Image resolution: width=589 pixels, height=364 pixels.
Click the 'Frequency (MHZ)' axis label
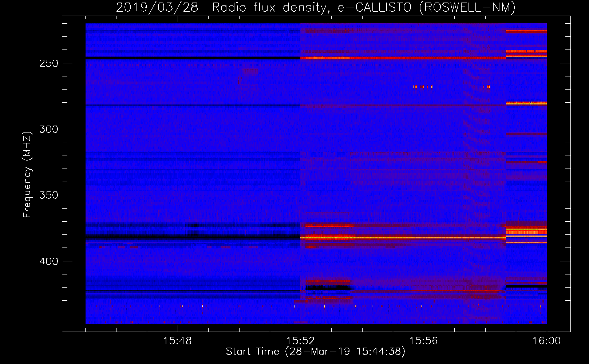pyautogui.click(x=27, y=175)
